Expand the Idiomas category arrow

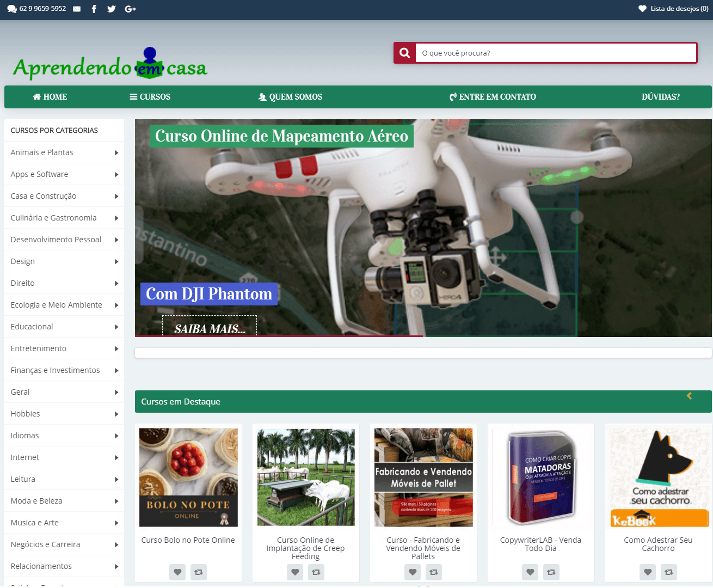click(116, 436)
